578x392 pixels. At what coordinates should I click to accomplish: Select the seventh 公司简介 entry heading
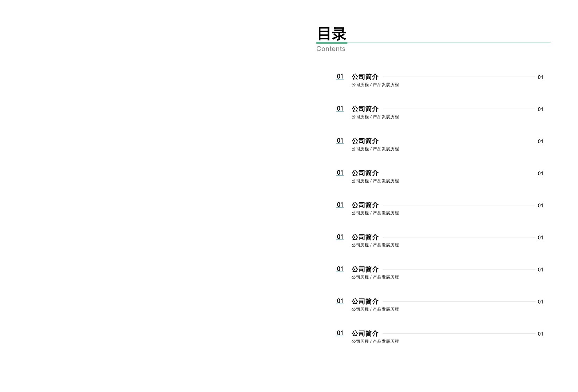point(365,269)
